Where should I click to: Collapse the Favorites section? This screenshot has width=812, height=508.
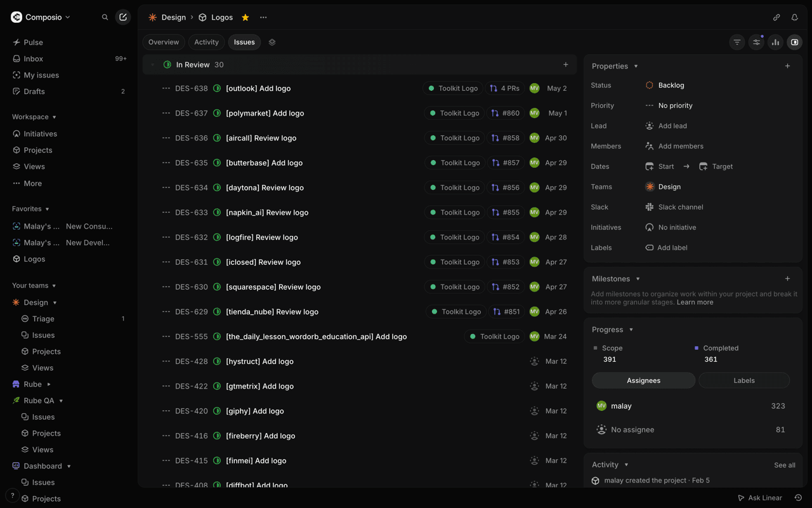30,209
